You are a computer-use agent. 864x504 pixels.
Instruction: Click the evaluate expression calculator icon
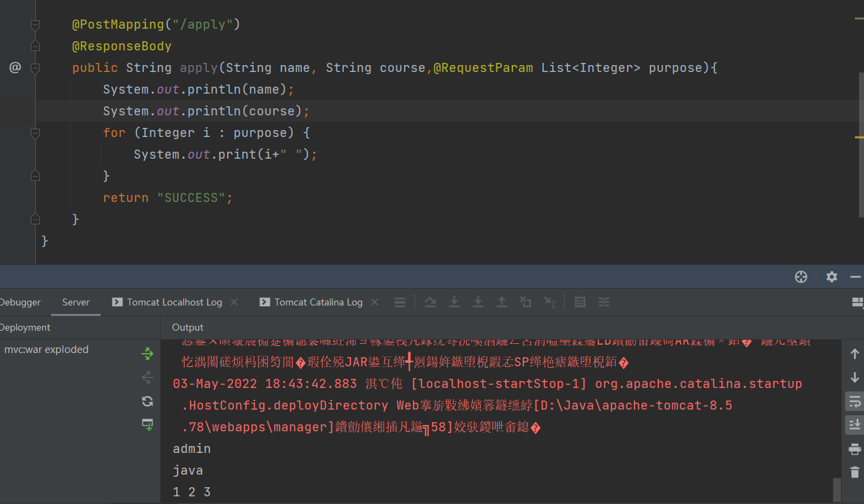[x=580, y=302]
